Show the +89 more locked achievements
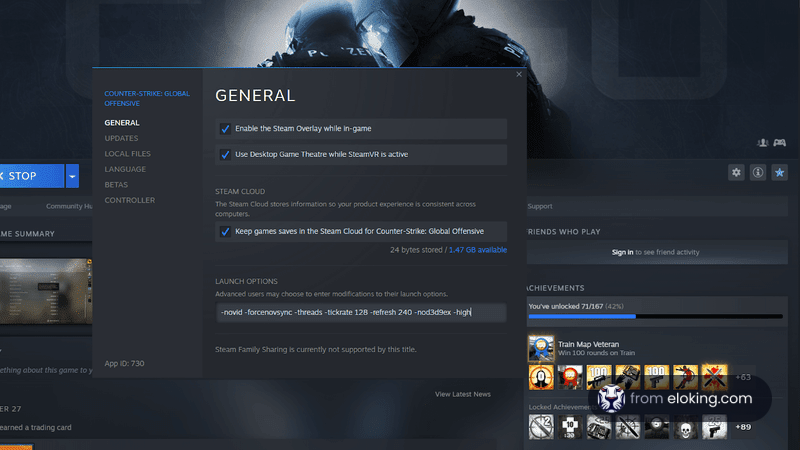The image size is (800, 450). (x=743, y=427)
